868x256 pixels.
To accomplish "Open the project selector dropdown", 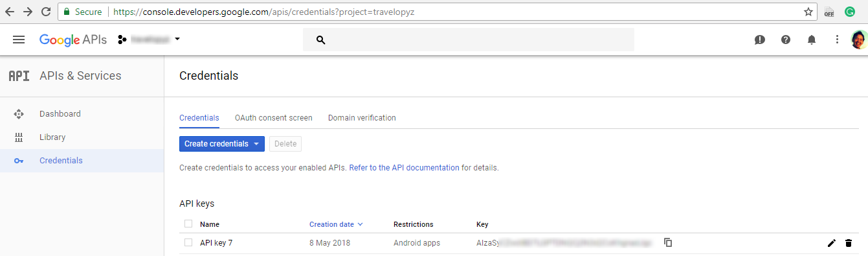I will [x=150, y=40].
